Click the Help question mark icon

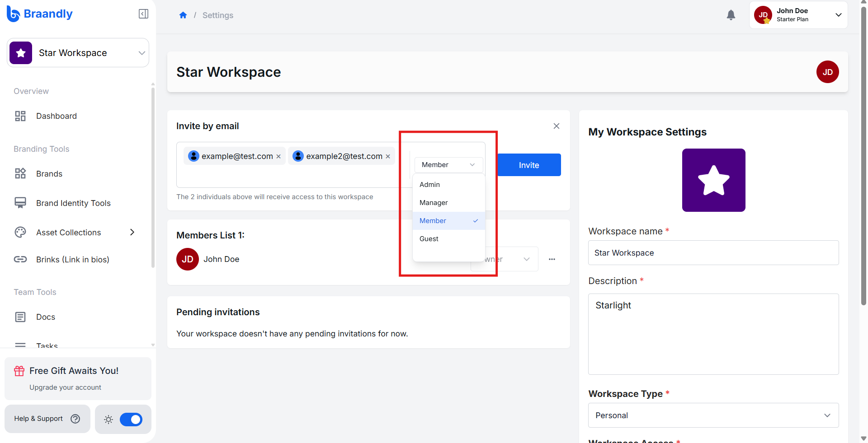[x=75, y=419]
